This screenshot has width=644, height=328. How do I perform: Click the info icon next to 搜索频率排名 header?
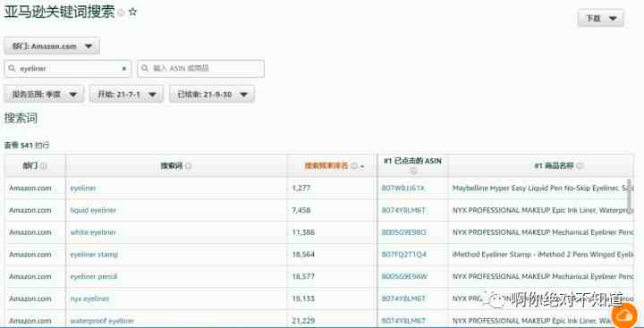pyautogui.click(x=354, y=166)
